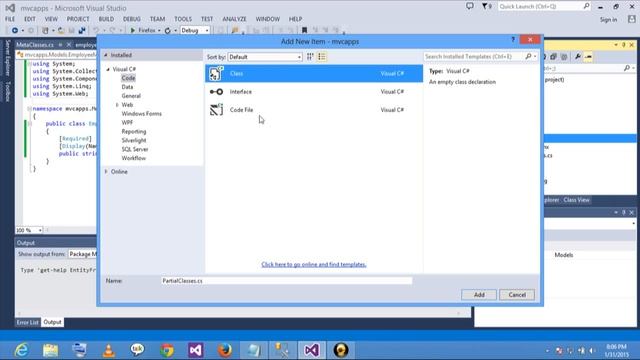Open the Firefox browser target dropdown arrow
This screenshot has height=360, width=640.
(159, 31)
